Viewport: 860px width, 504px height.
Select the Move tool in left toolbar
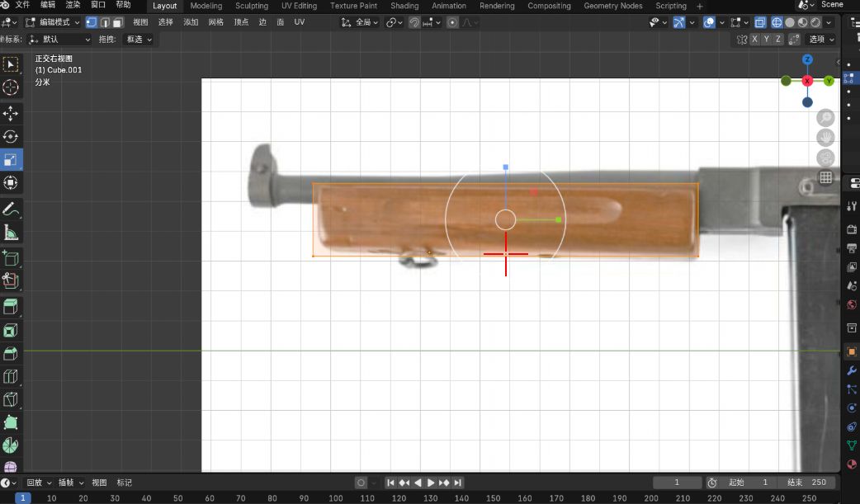click(12, 113)
